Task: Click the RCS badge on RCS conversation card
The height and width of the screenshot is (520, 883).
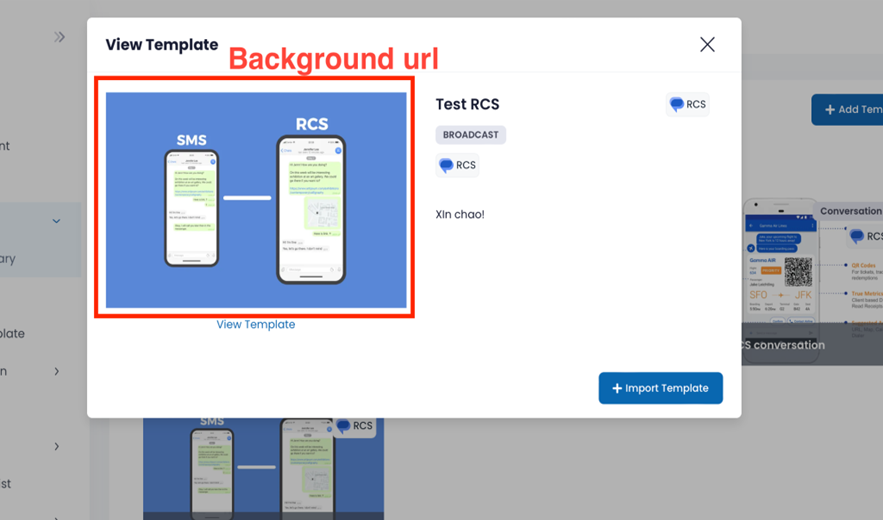Action: 865,236
